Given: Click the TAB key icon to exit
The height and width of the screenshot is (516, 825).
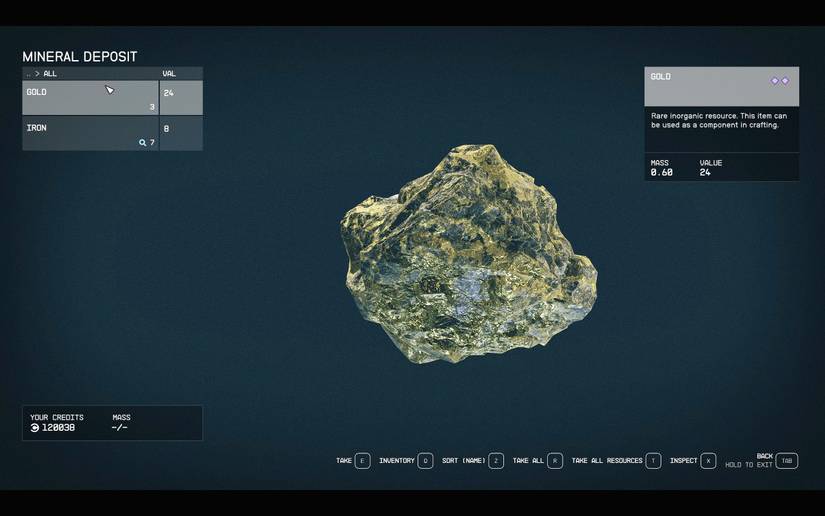Looking at the screenshot, I should 787,461.
